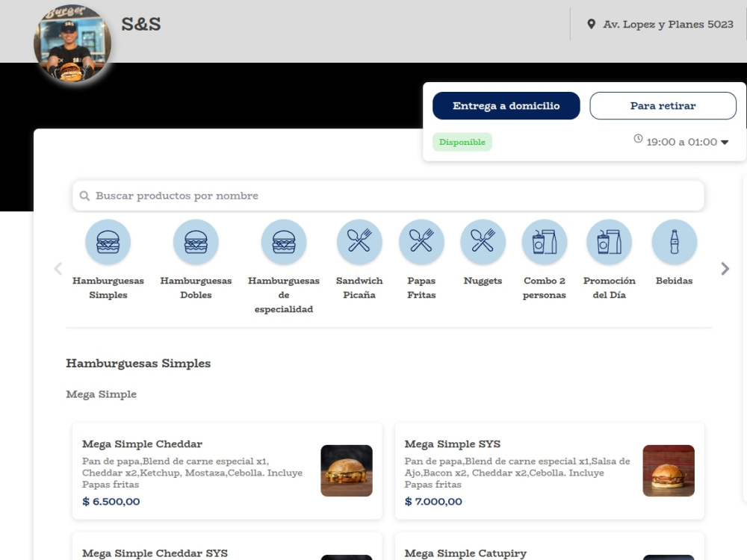
Task: Open the Mega Simple Catupiry product
Action: pos(465,553)
